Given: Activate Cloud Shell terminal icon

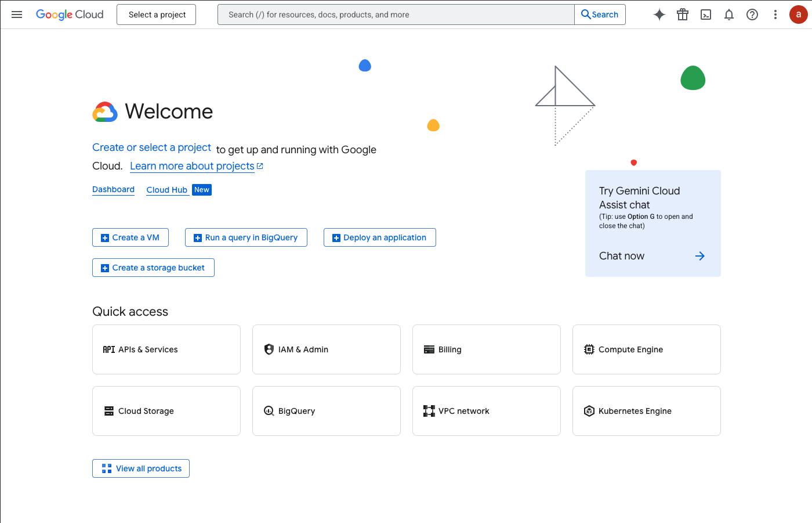Looking at the screenshot, I should tap(706, 15).
